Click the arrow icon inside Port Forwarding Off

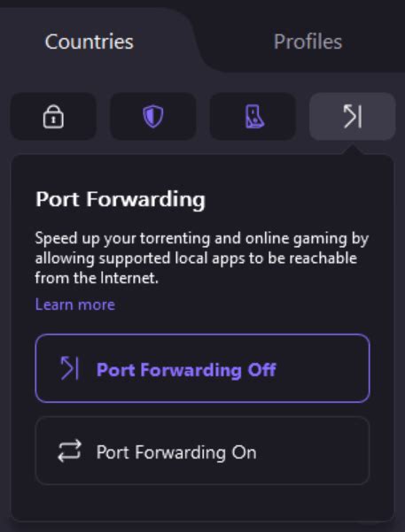point(69,368)
